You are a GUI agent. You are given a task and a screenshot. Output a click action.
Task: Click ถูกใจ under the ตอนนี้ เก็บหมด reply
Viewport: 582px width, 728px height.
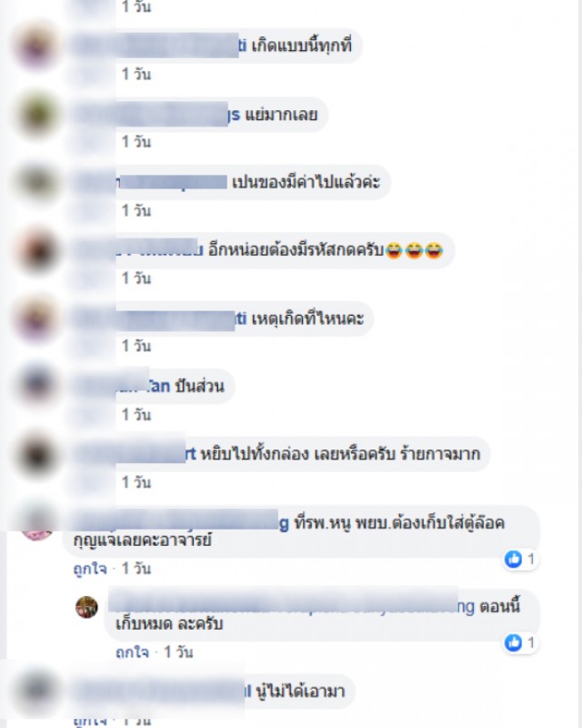(x=132, y=652)
